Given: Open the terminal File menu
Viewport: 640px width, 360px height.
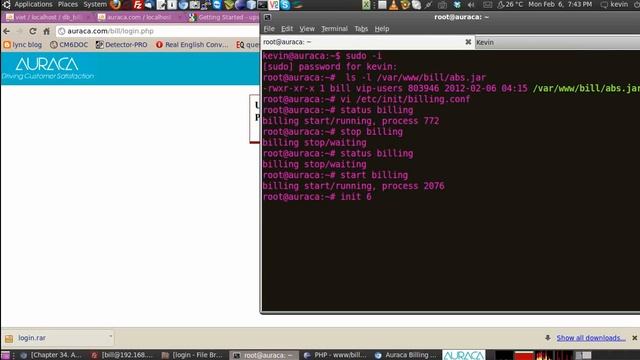Looking at the screenshot, I should pos(269,29).
